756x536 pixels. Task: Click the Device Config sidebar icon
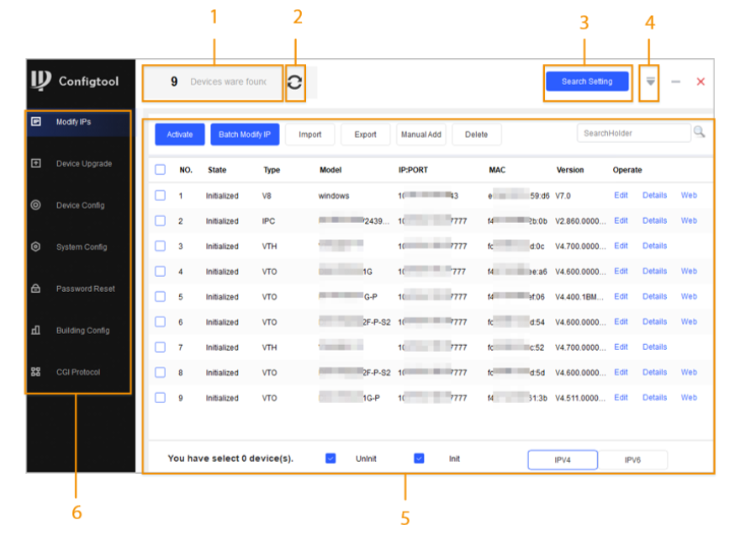[36, 205]
